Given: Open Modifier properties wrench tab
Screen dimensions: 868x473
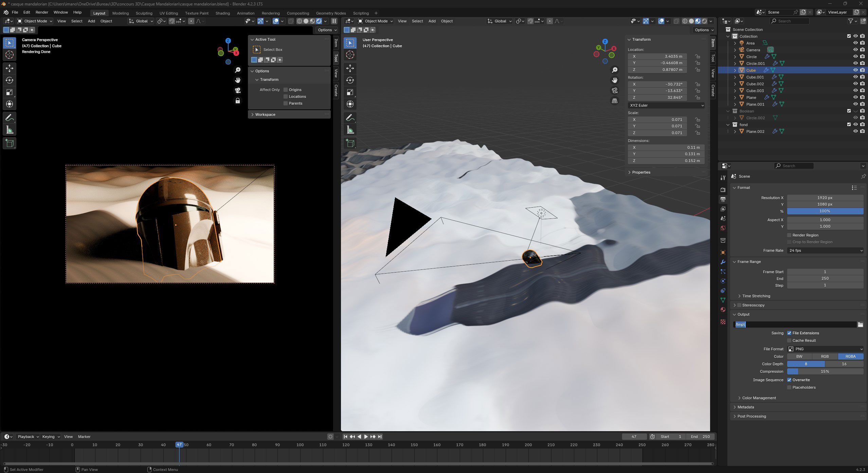Looking at the screenshot, I should click(x=723, y=262).
